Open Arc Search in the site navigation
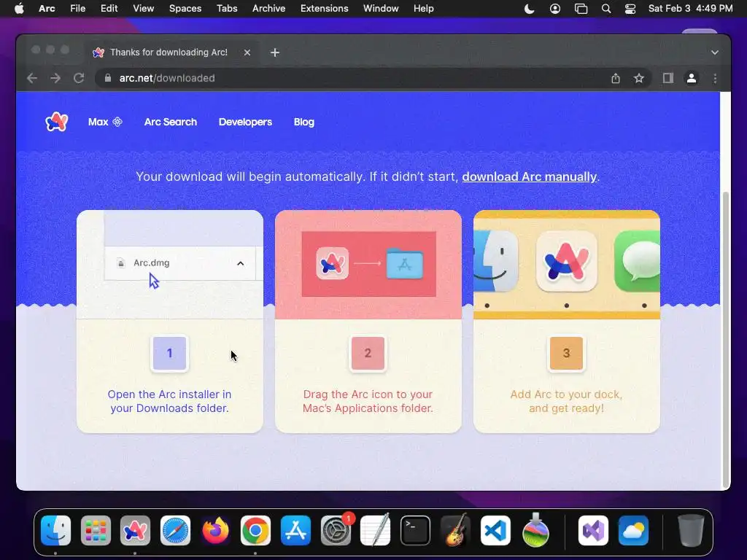Viewport: 747px width, 560px height. (x=171, y=122)
